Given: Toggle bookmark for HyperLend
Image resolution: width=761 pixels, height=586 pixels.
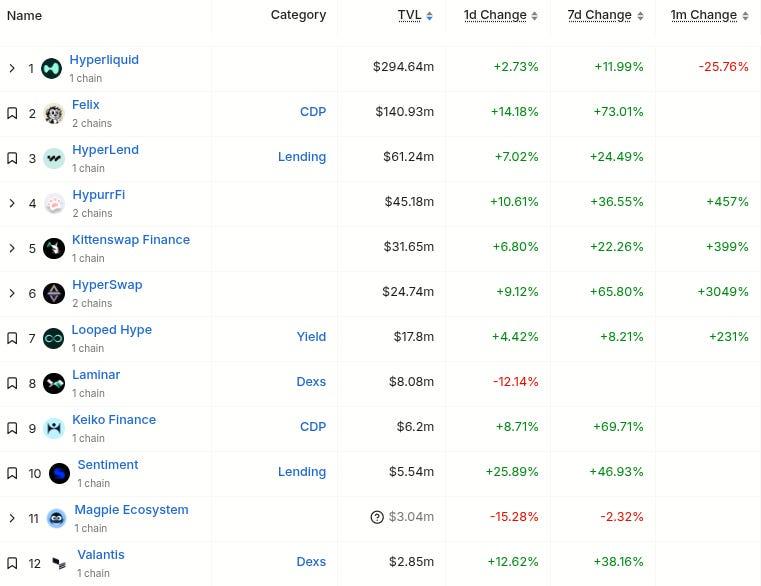Looking at the screenshot, I should coord(12,158).
